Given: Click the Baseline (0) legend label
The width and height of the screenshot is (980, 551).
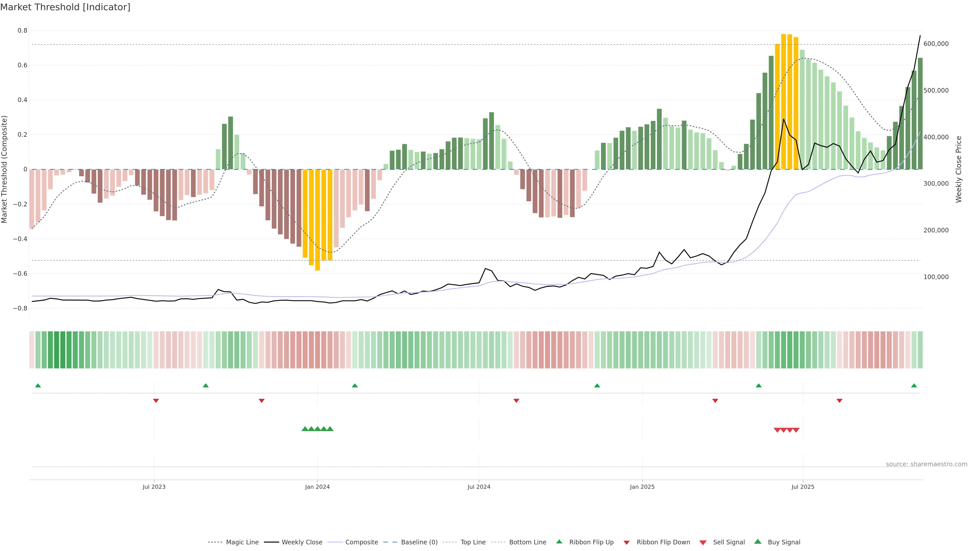Looking at the screenshot, I should (419, 542).
